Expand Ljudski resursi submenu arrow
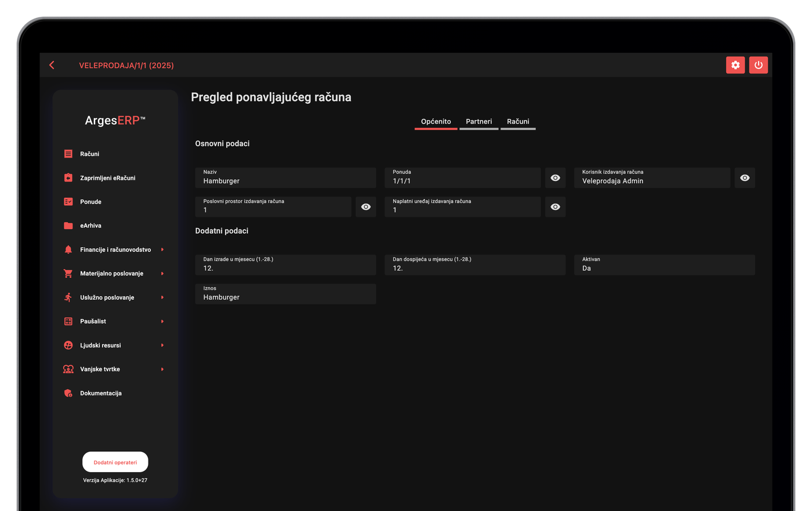Image resolution: width=812 pixels, height=511 pixels. [162, 345]
